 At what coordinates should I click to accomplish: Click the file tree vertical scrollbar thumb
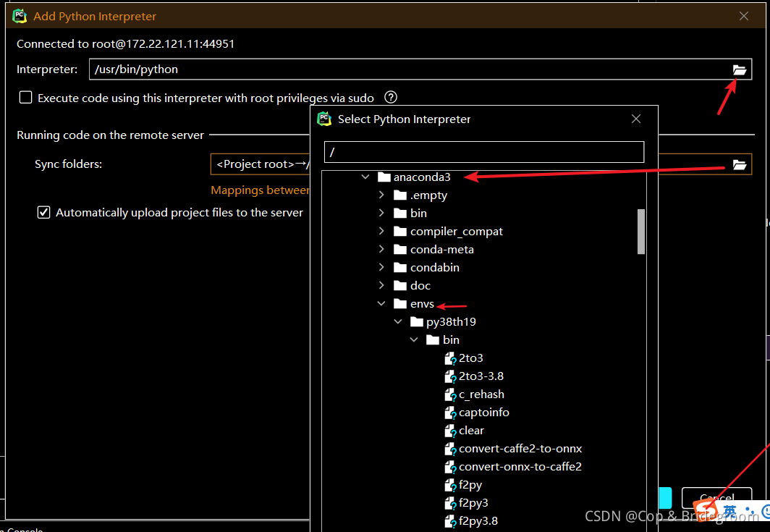coord(641,232)
